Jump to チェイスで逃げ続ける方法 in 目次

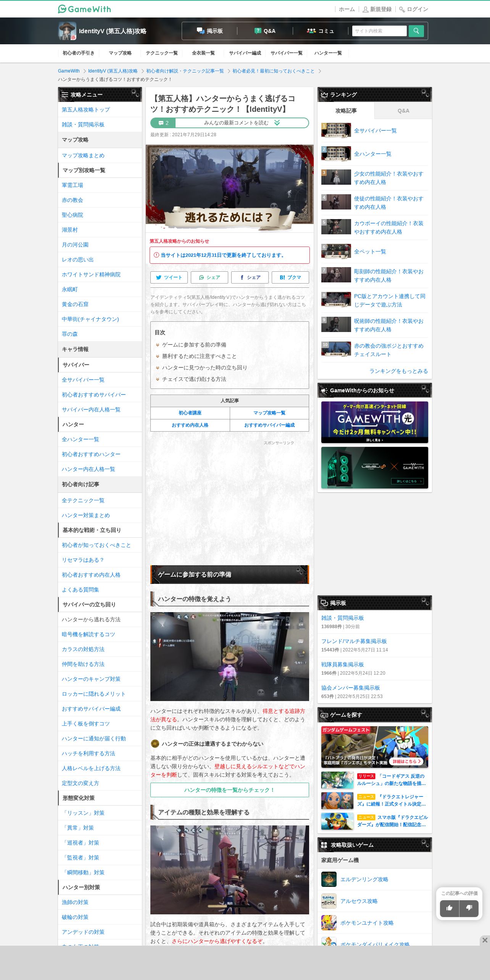194,379
